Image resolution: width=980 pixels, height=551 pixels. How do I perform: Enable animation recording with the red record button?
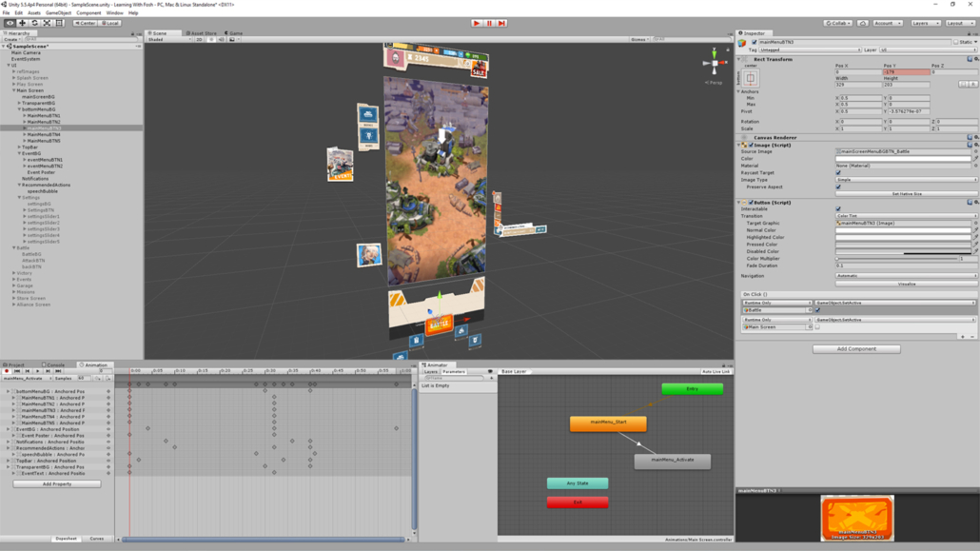(x=7, y=371)
